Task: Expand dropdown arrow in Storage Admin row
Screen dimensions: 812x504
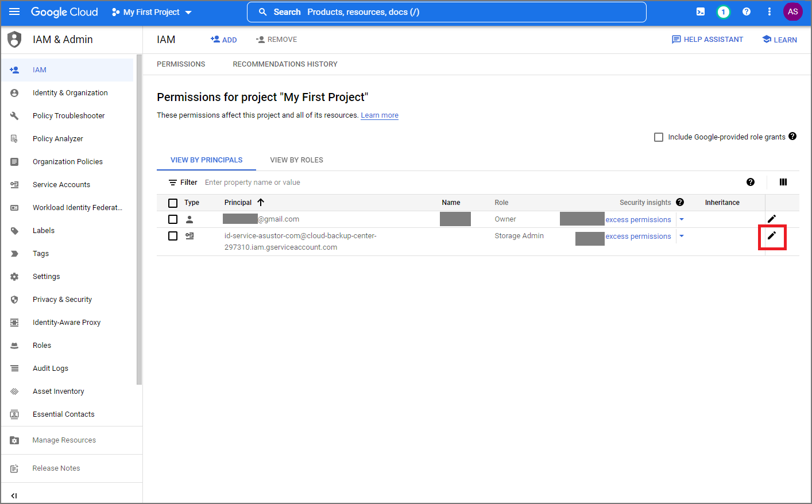Action: (682, 236)
